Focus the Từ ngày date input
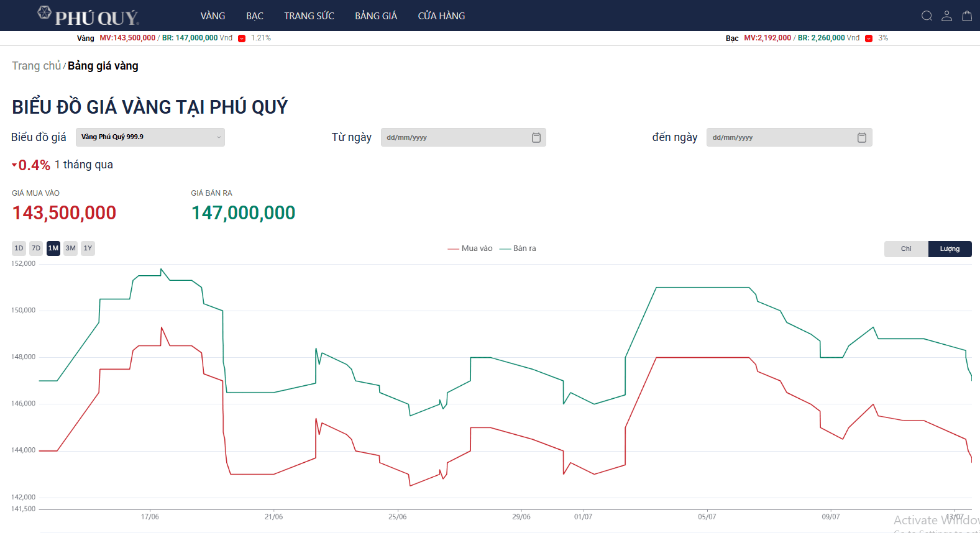This screenshot has width=980, height=533. tap(464, 137)
